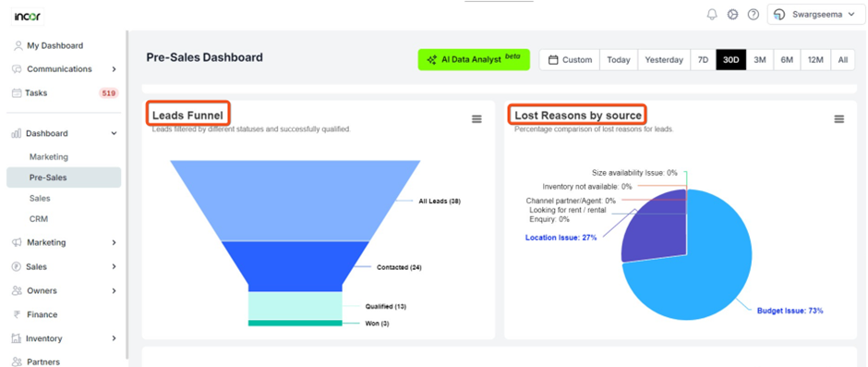Switch time range to 7D

[x=703, y=60]
